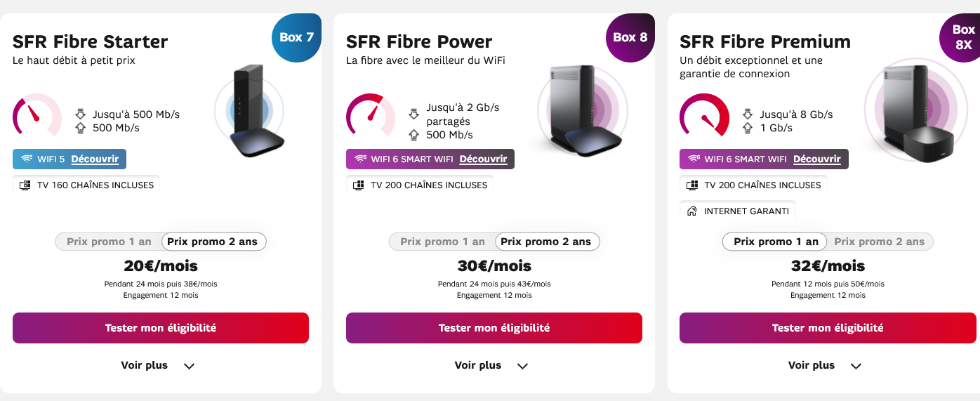Click the speed gauge icon in Fibre Premium

(x=703, y=114)
